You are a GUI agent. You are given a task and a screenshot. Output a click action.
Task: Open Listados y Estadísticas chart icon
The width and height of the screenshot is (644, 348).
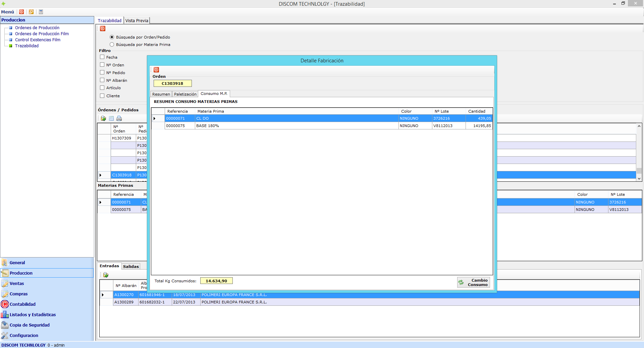point(5,314)
